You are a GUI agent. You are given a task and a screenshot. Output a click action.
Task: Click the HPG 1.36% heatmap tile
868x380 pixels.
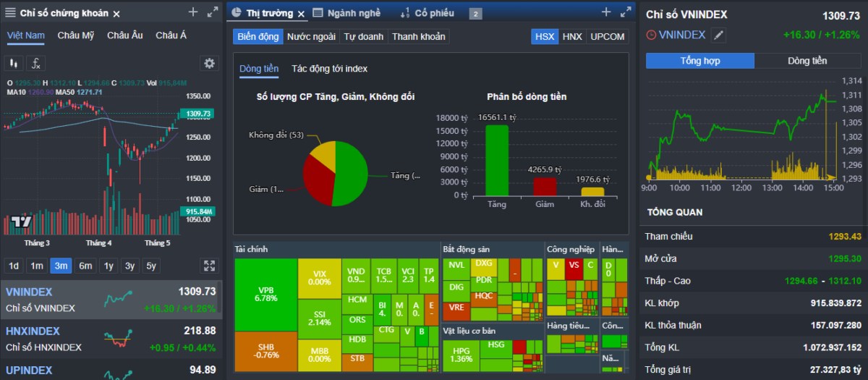click(461, 355)
